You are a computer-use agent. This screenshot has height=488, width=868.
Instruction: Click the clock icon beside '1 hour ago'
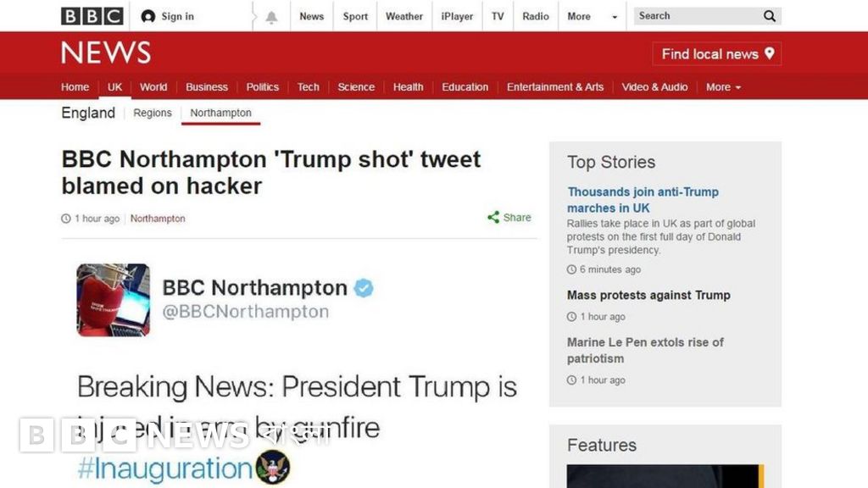pos(65,218)
